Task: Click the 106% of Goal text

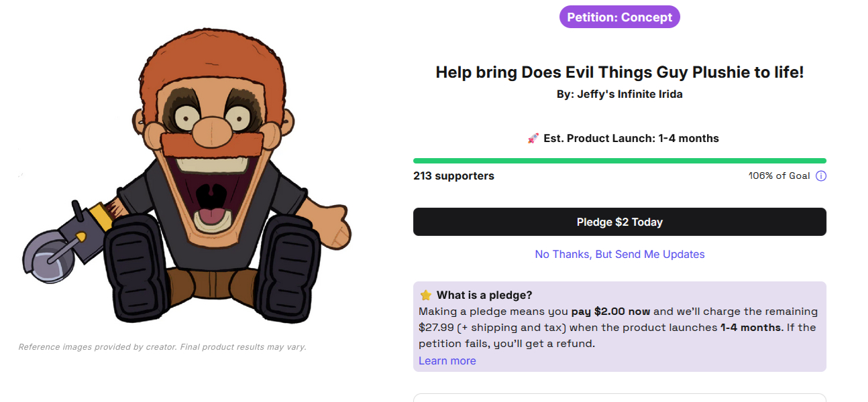Action: (x=779, y=176)
